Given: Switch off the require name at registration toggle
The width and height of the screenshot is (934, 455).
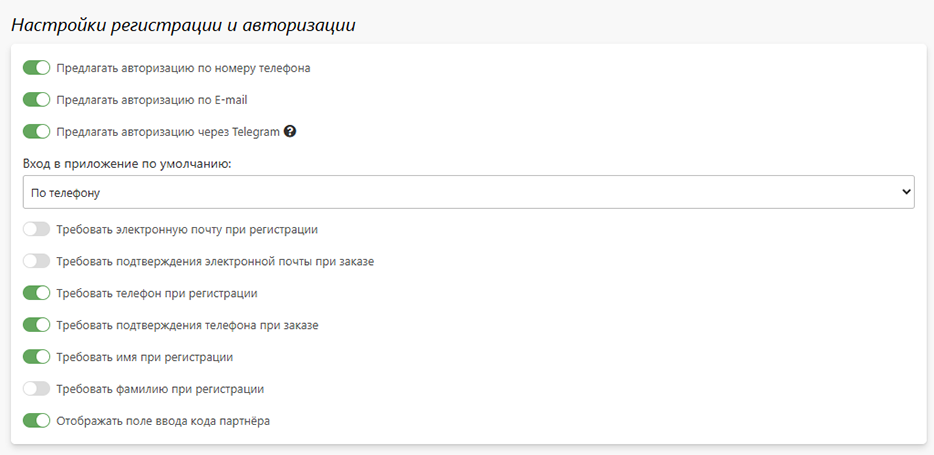Looking at the screenshot, I should [36, 357].
